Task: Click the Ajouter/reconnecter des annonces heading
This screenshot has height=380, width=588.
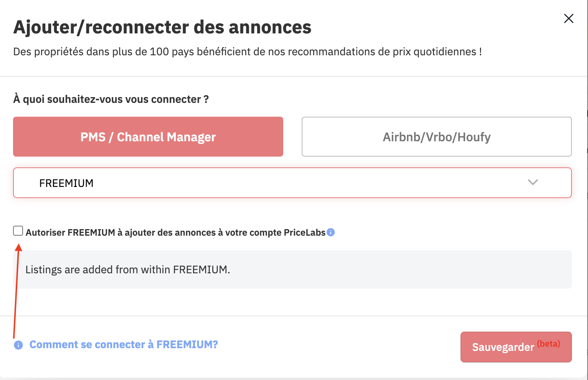Action: coord(162,27)
